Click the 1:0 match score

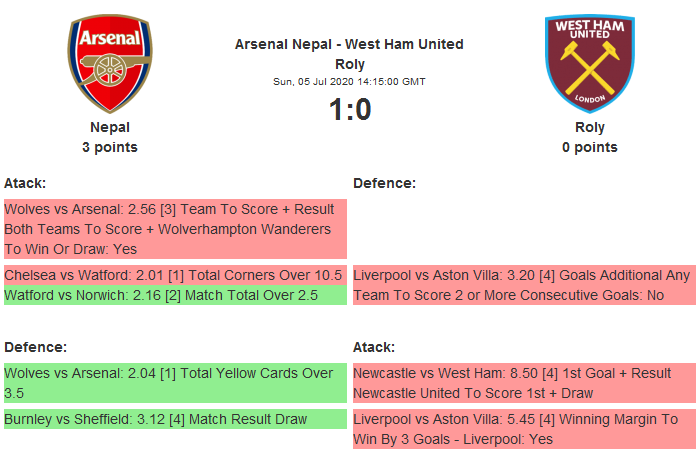click(349, 109)
